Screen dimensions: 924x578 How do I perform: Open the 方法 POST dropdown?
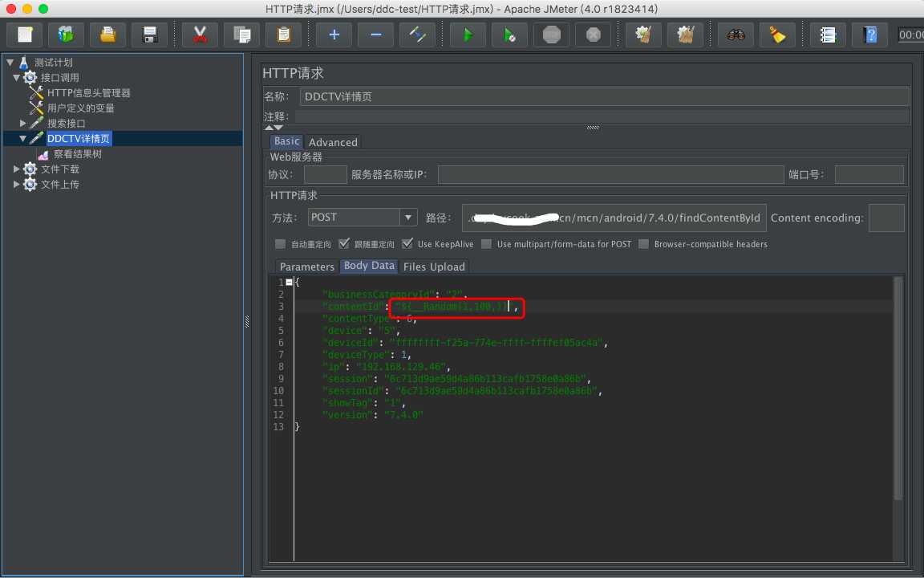tap(407, 217)
